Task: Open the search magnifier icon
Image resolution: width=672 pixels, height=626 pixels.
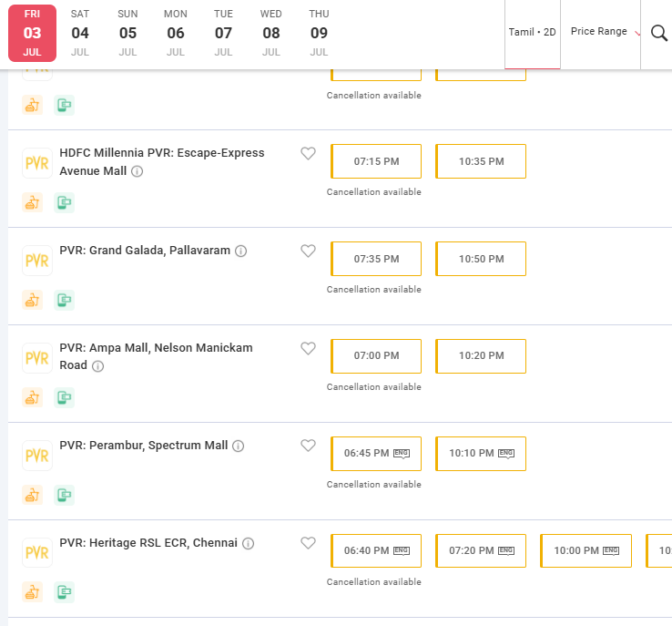Action: click(658, 33)
